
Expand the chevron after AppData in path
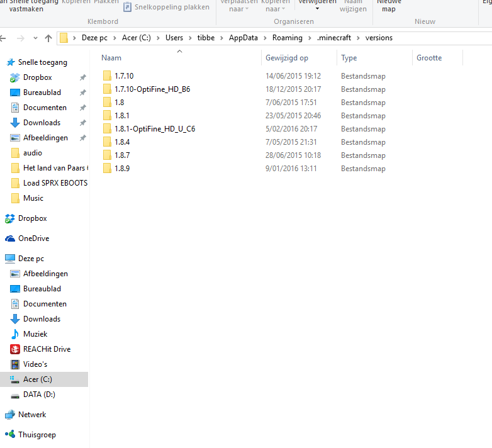265,38
